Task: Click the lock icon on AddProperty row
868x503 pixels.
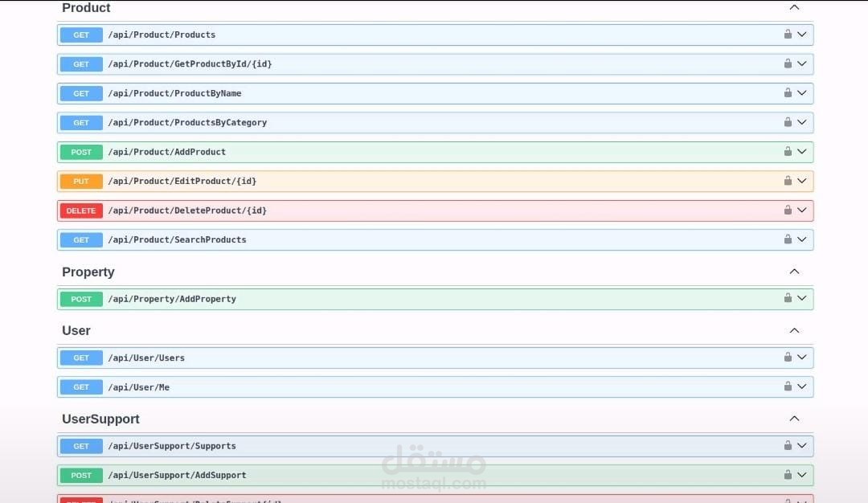Action: pos(788,298)
